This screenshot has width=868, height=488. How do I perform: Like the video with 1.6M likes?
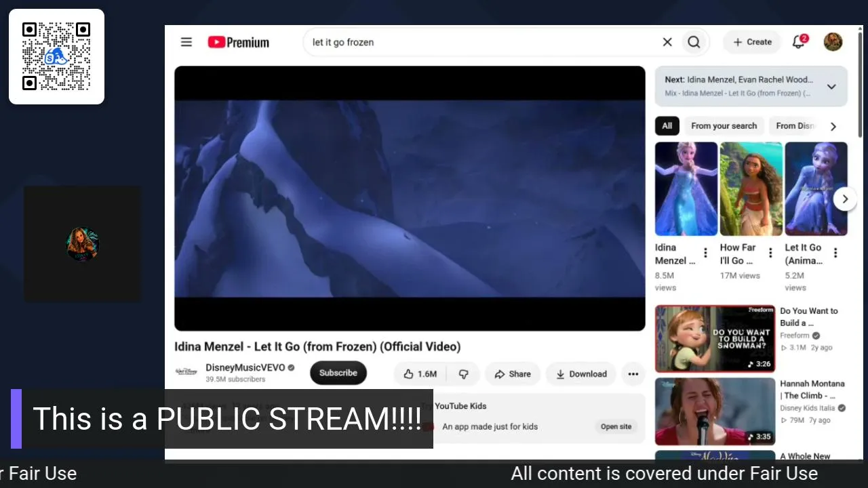click(420, 374)
